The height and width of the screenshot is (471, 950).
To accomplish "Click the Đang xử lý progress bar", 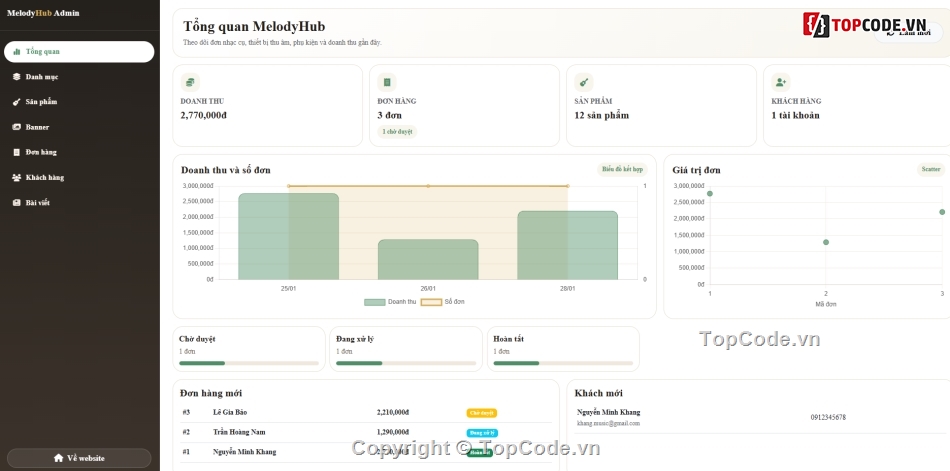I will pos(406,363).
